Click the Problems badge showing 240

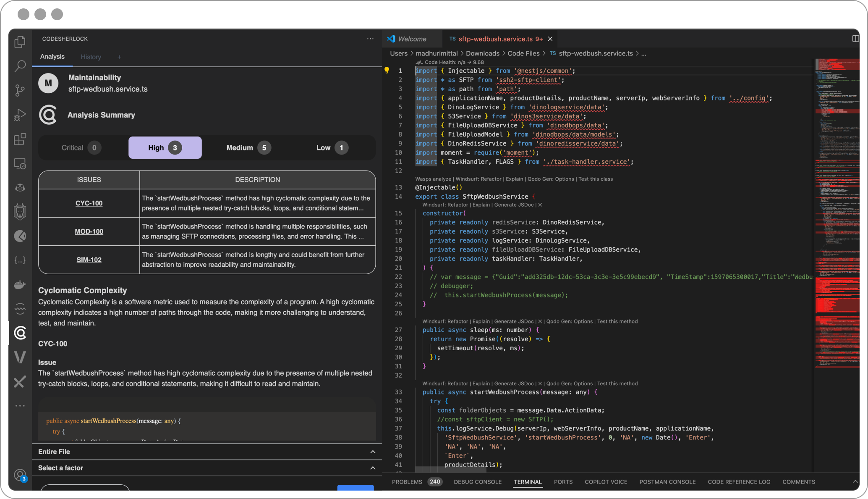(435, 482)
